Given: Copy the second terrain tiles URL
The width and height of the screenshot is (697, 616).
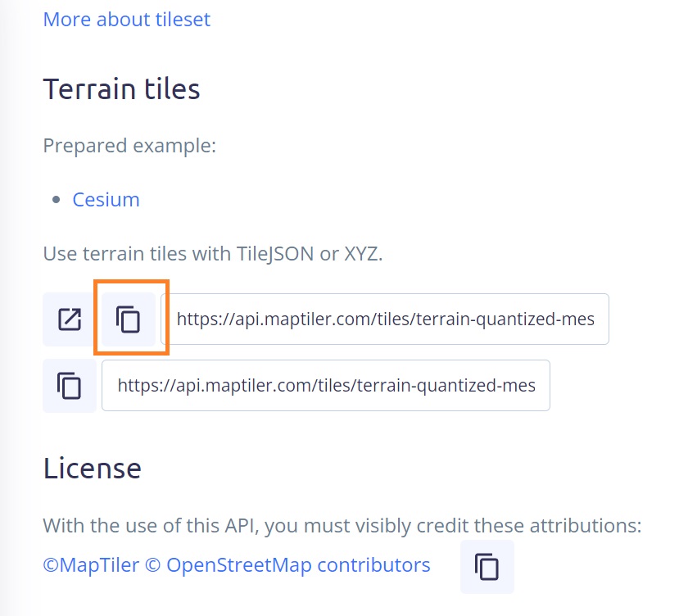Looking at the screenshot, I should (x=70, y=385).
